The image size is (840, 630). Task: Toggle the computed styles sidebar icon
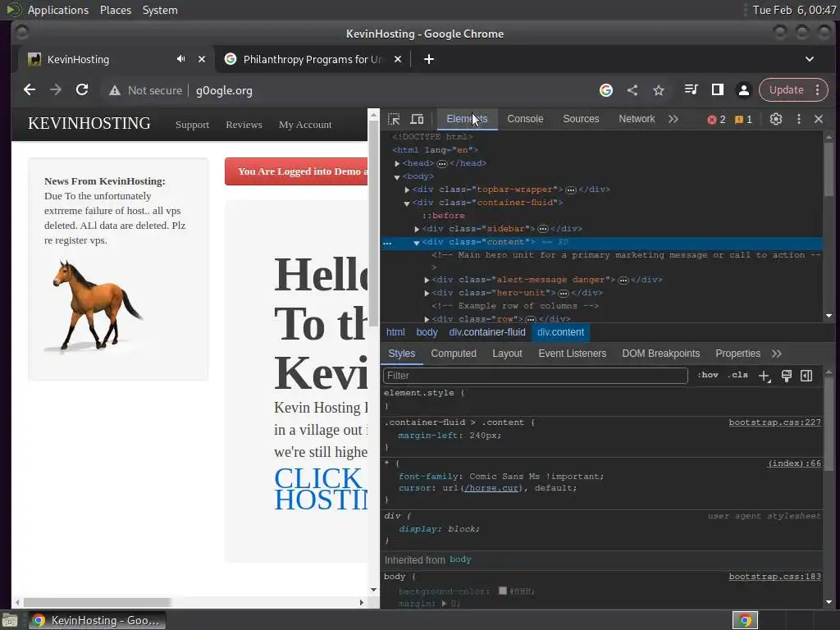[x=806, y=376]
